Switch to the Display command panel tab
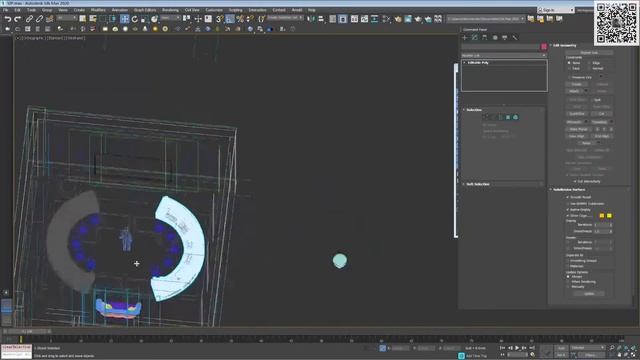 coord(504,38)
